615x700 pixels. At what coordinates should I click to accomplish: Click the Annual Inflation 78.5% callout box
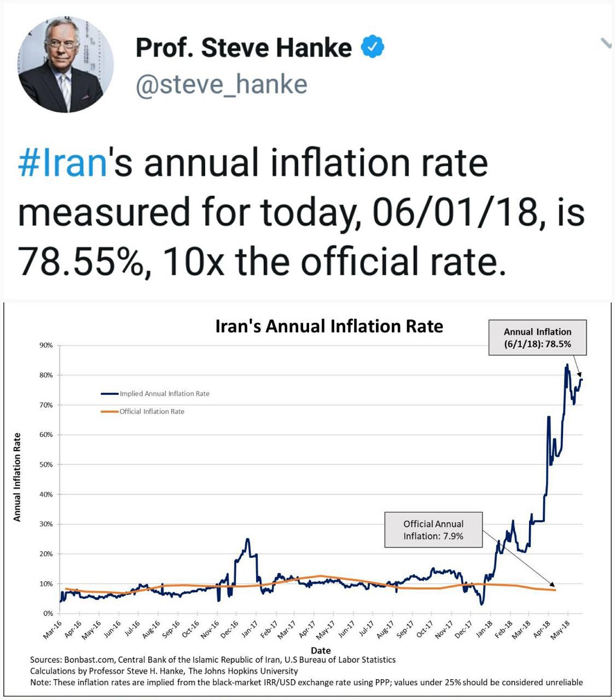(537, 338)
